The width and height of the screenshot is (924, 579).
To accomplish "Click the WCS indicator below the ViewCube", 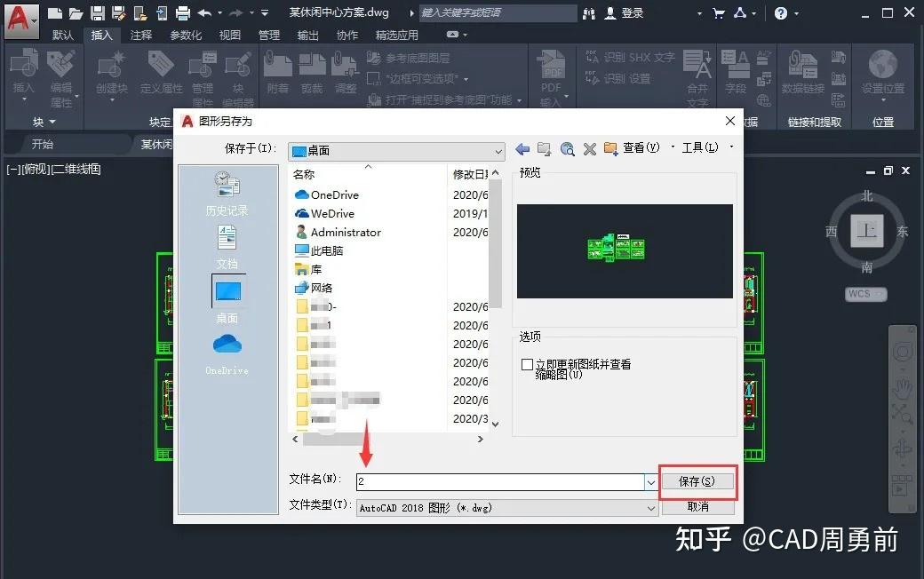I will point(864,294).
